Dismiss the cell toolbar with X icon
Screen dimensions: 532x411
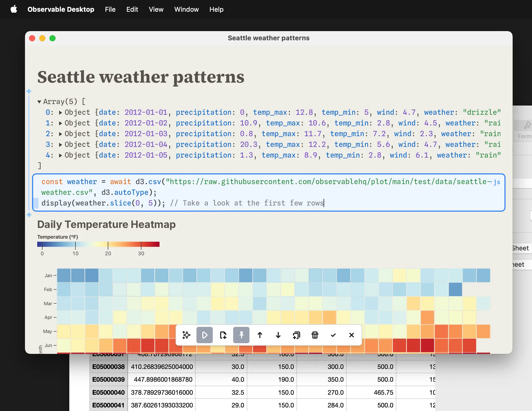(351, 335)
